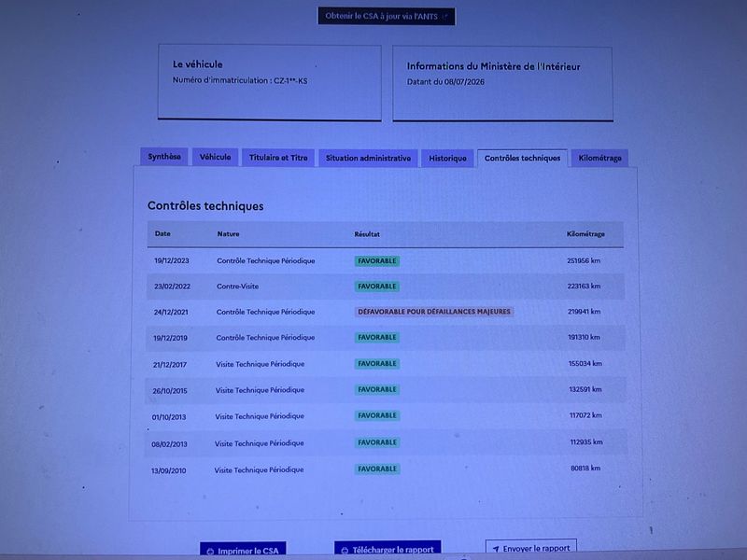Screen dimensions: 747x560
Task: Click mileage value 80818 km
Action: coord(585,469)
